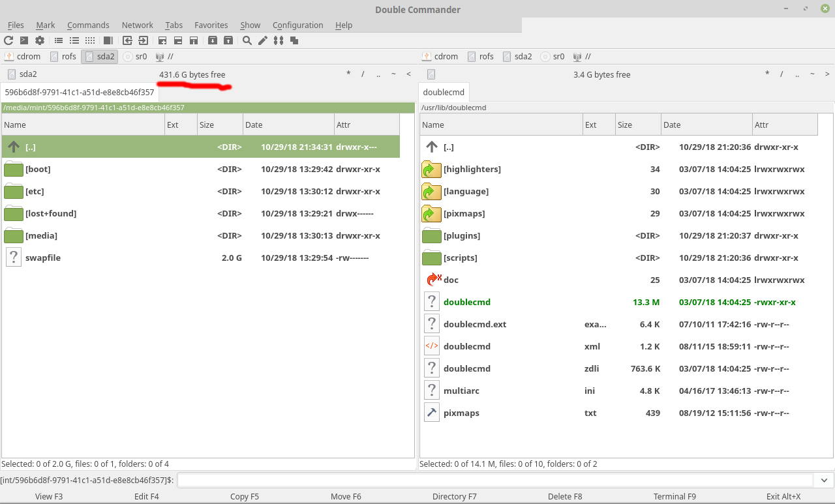Click the right-pointing arrow panel toolbar icon
835x504 pixels.
point(143,40)
